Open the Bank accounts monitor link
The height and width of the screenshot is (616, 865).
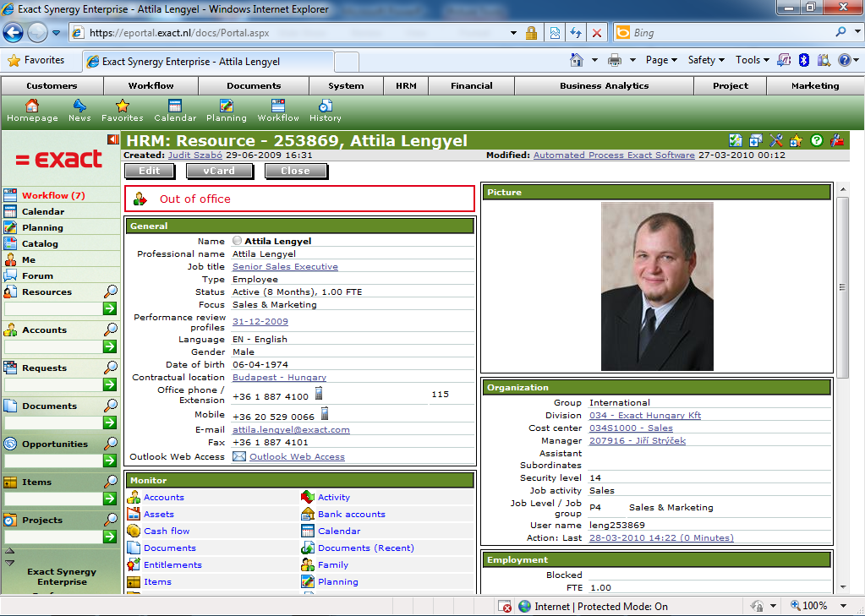click(x=352, y=514)
